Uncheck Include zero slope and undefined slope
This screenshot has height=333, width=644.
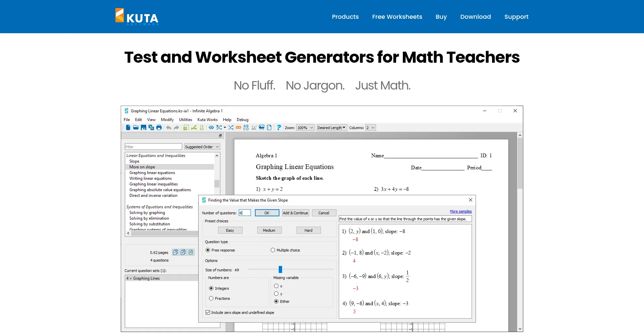click(x=208, y=313)
